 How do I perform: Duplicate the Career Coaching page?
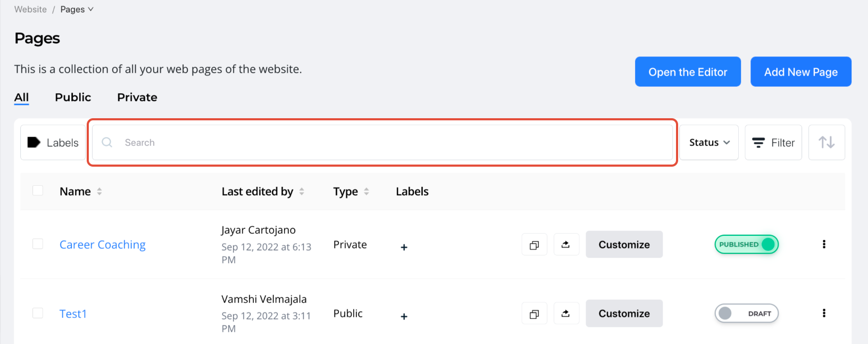[x=535, y=245]
